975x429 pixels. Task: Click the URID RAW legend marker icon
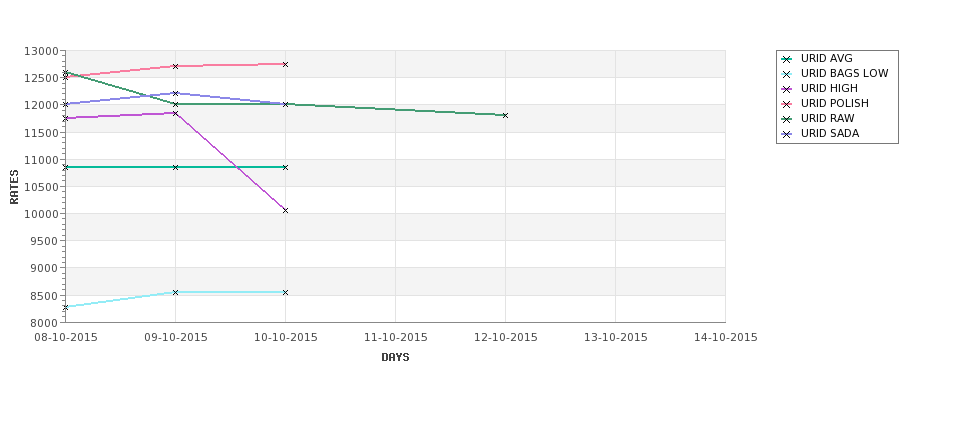[x=787, y=119]
